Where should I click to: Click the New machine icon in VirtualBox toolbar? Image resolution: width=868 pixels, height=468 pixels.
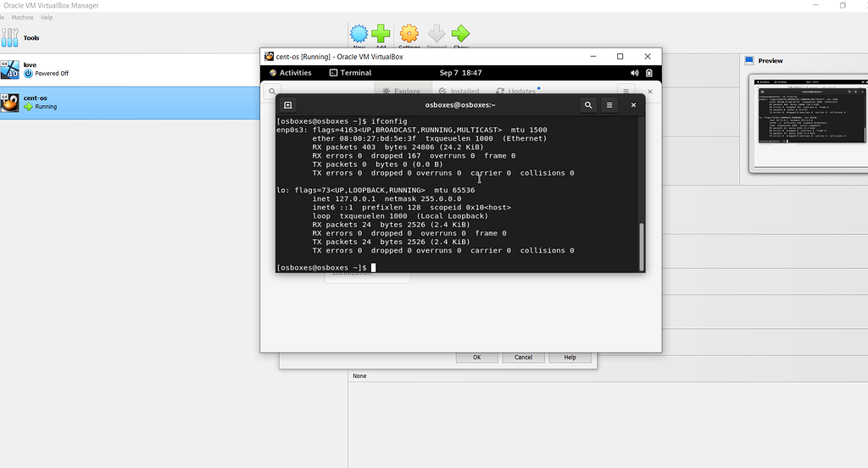pos(359,34)
